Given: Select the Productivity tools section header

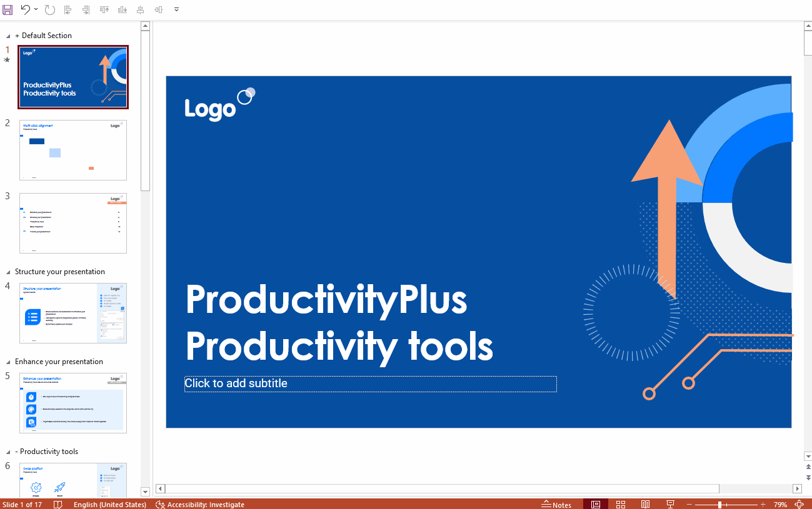Looking at the screenshot, I should tap(49, 452).
